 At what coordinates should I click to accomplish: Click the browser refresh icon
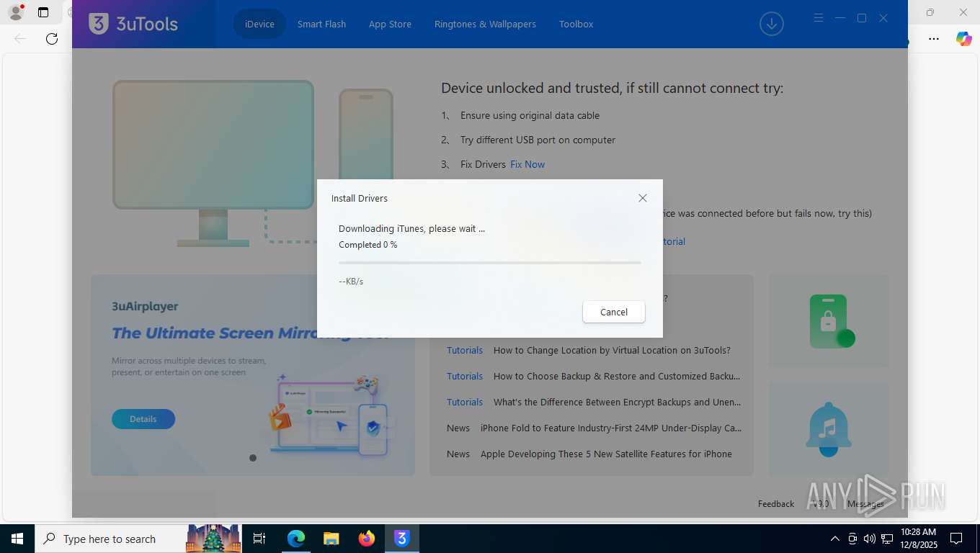click(x=52, y=39)
